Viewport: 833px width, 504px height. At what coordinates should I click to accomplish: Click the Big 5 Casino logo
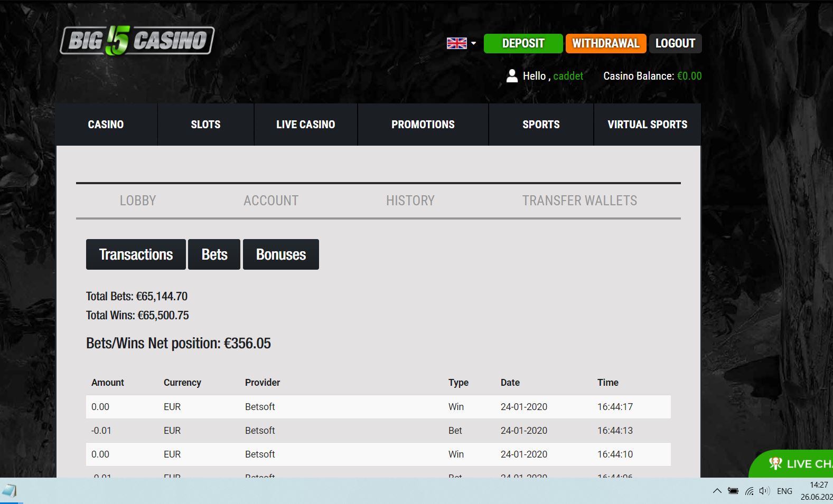point(137,41)
